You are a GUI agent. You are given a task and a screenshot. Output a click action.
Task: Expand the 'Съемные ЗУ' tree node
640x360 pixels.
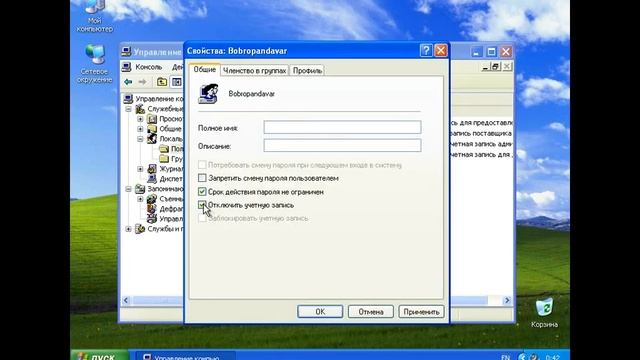pyautogui.click(x=140, y=199)
